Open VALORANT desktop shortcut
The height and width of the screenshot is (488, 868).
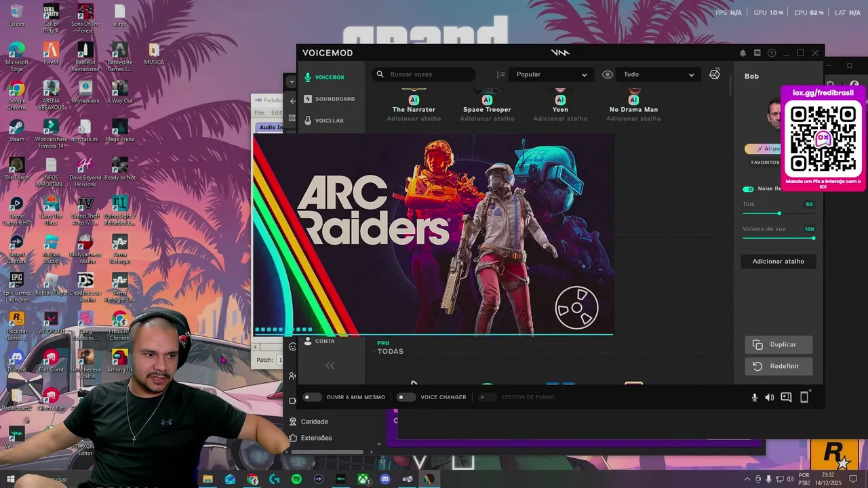pyautogui.click(x=51, y=322)
